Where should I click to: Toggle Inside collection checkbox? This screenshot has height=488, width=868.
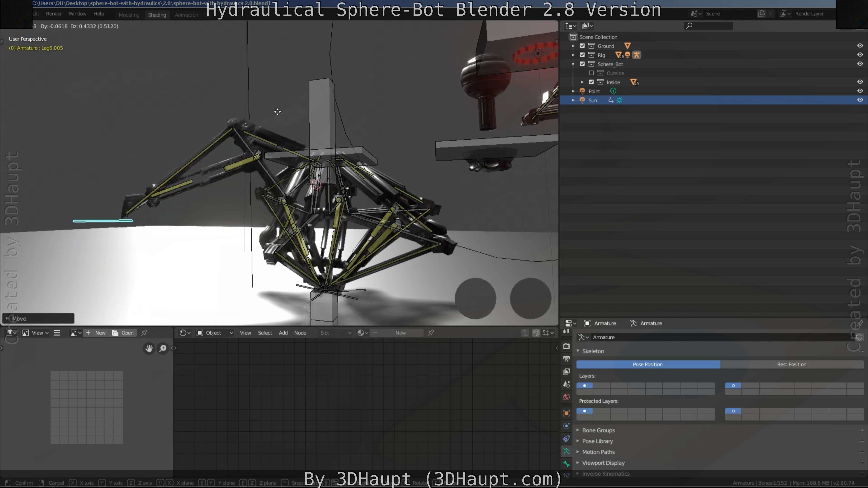591,82
